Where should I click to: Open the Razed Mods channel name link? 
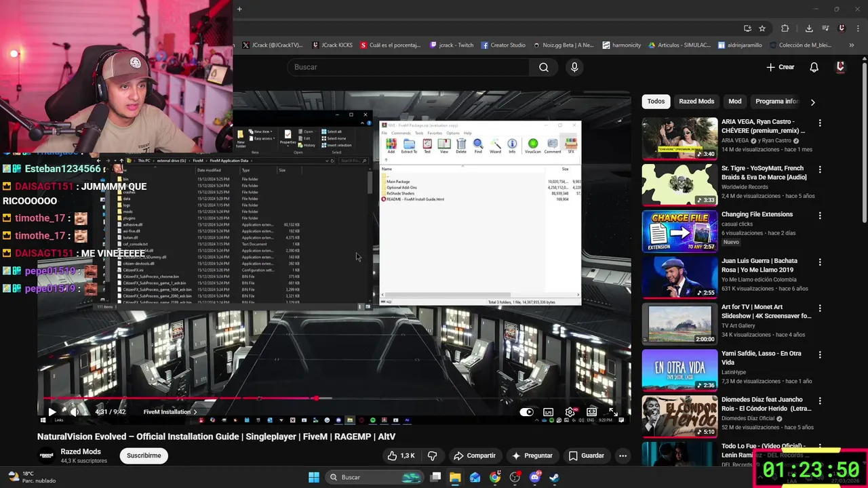(81, 451)
